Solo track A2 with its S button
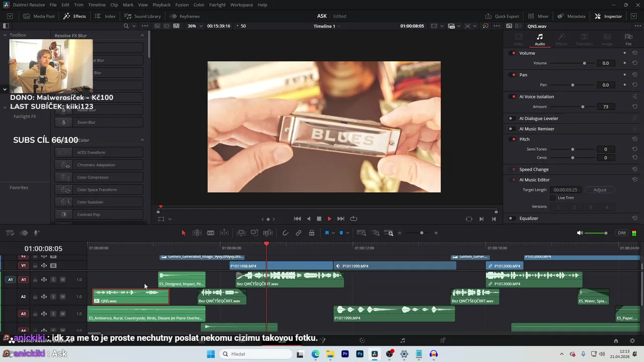This screenshot has height=362, width=644. click(x=53, y=297)
